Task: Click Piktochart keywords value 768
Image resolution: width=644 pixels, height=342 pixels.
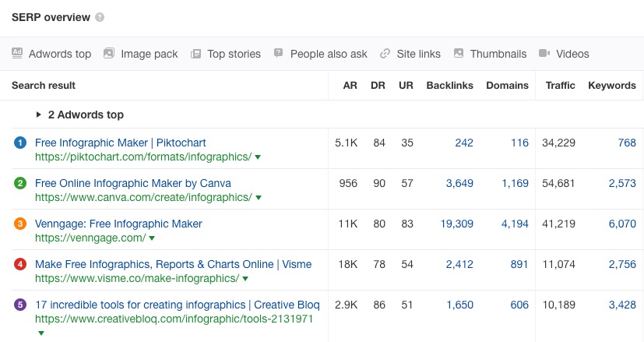Action: tap(627, 143)
